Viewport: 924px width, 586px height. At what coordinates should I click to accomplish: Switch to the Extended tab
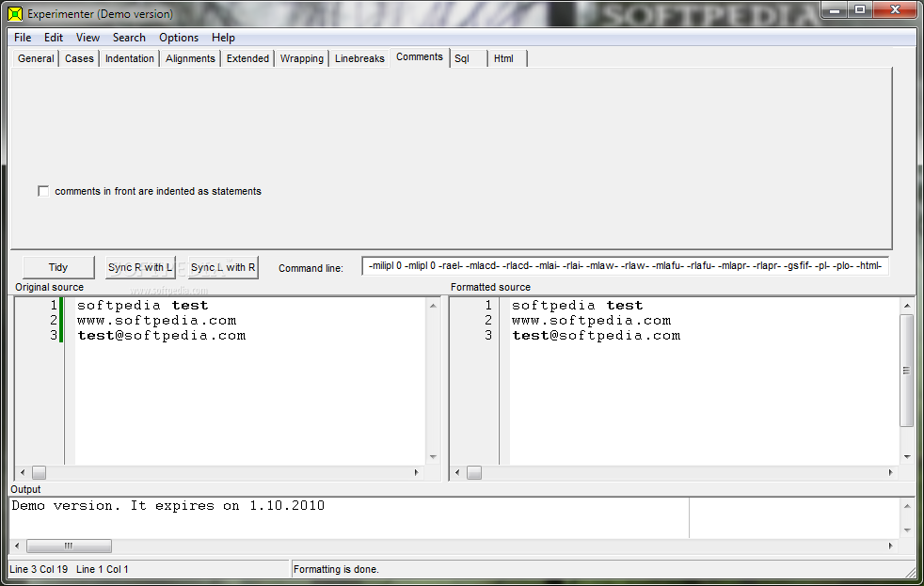[247, 58]
